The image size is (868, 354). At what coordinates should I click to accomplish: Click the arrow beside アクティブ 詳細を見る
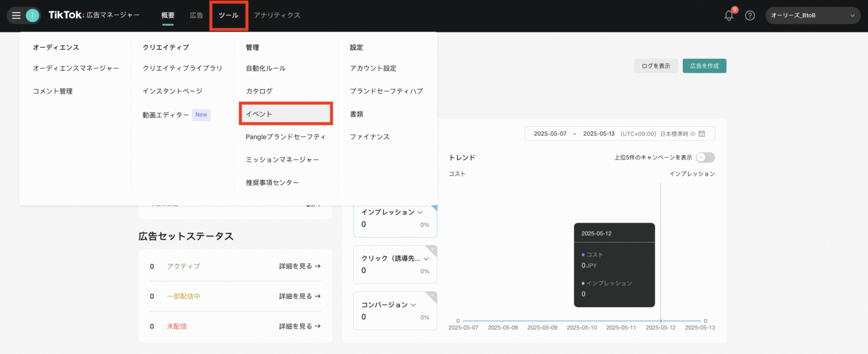(318, 266)
